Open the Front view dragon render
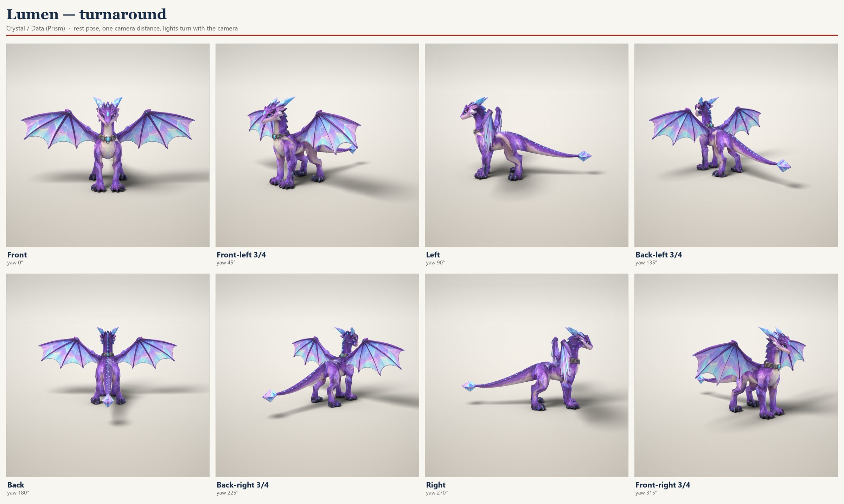Image resolution: width=844 pixels, height=504 pixels. point(108,145)
